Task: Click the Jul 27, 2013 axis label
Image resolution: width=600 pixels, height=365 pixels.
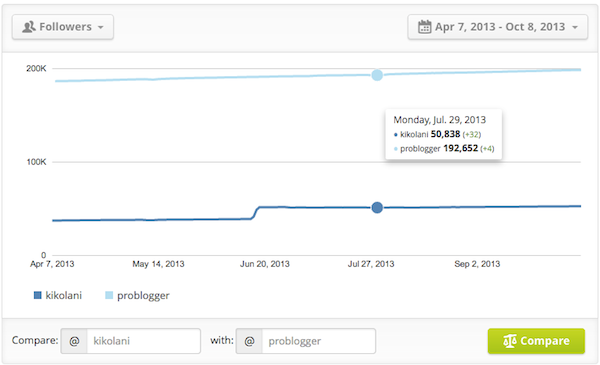Action: pyautogui.click(x=371, y=264)
